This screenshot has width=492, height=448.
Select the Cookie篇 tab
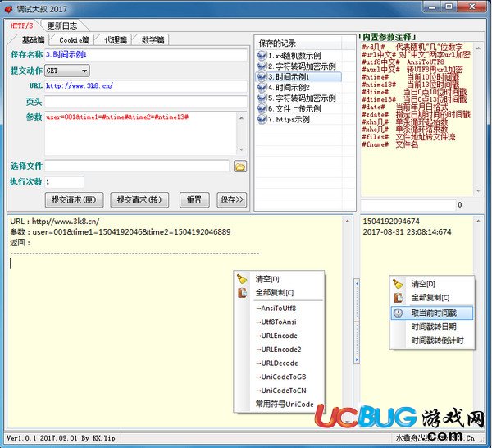coord(75,40)
